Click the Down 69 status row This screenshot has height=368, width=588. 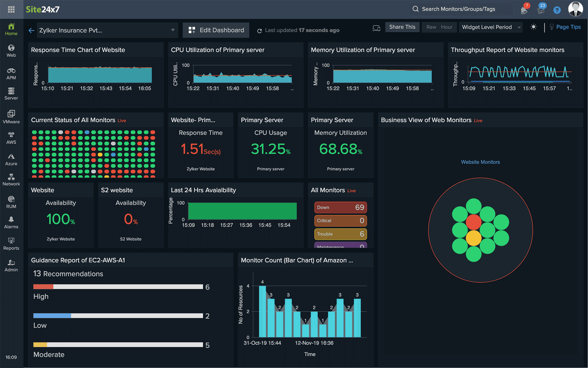340,207
